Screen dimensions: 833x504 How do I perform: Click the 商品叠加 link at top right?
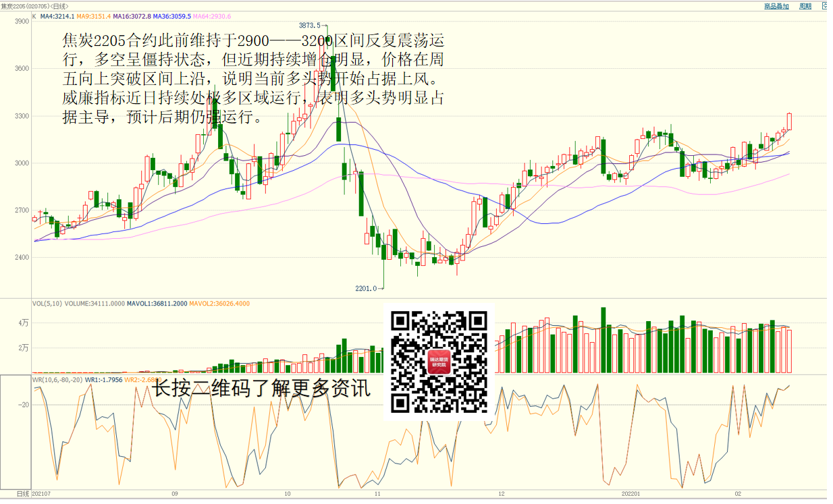tap(776, 6)
